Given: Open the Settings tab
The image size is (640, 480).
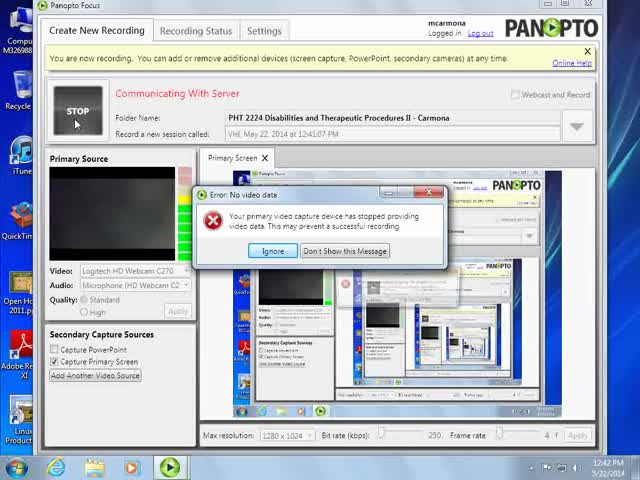Looking at the screenshot, I should pyautogui.click(x=264, y=31).
